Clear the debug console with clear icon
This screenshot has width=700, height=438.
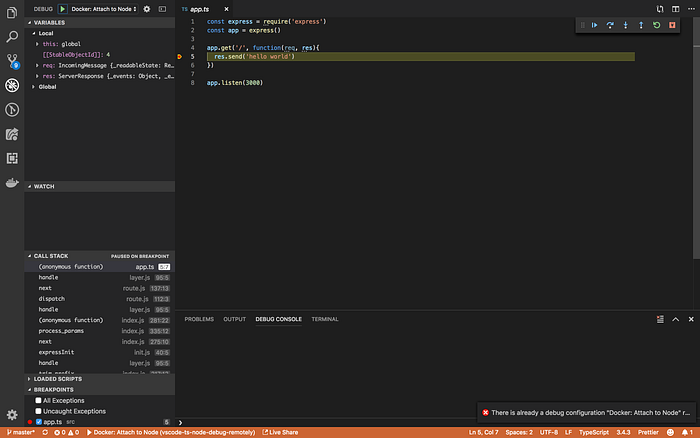pos(660,319)
